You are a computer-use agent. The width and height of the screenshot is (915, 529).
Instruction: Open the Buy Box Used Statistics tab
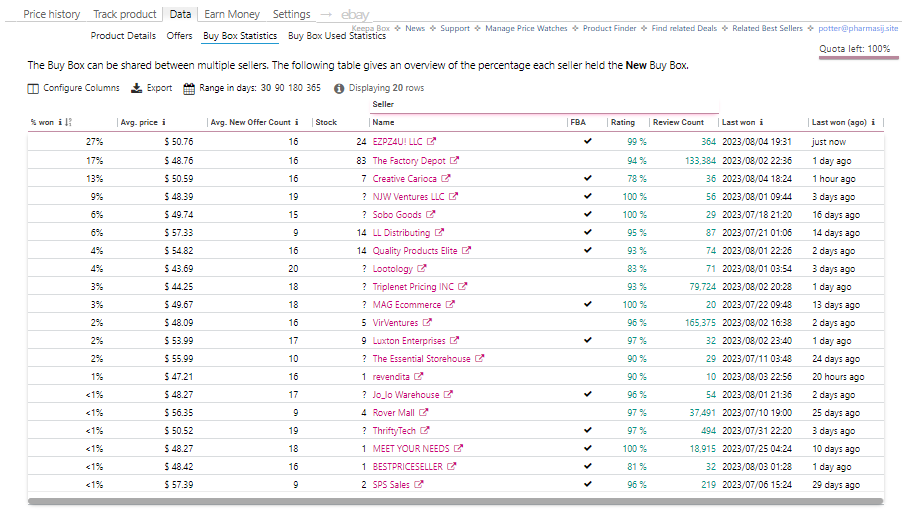pos(337,36)
